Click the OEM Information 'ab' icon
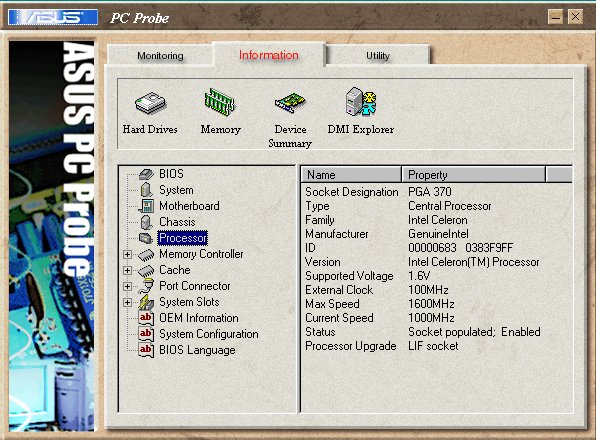Viewport: 596px width, 440px height. [x=146, y=318]
